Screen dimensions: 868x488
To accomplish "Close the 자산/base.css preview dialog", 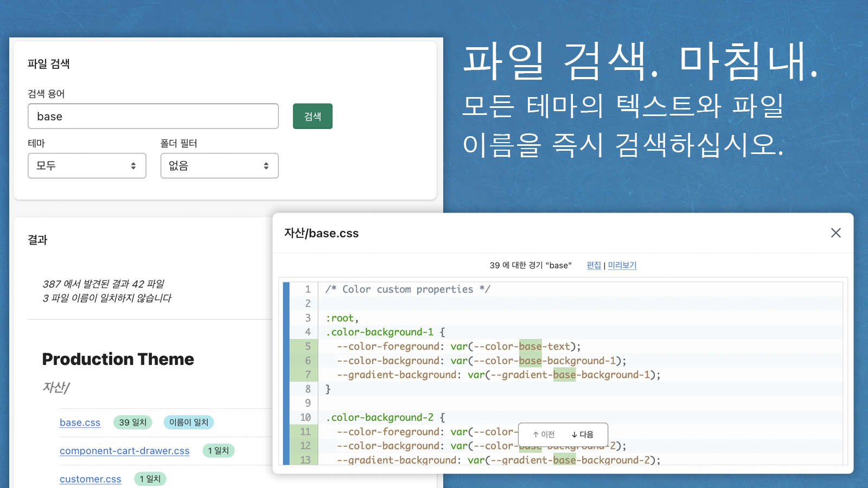I will (835, 233).
